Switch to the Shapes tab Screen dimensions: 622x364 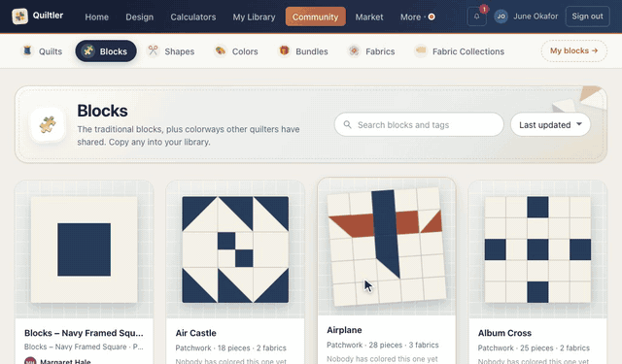click(171, 51)
